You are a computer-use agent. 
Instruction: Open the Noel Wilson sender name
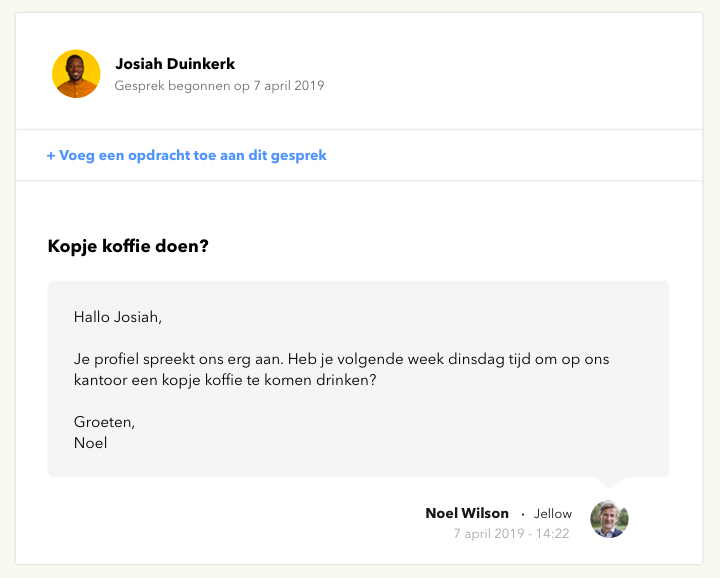coord(467,513)
